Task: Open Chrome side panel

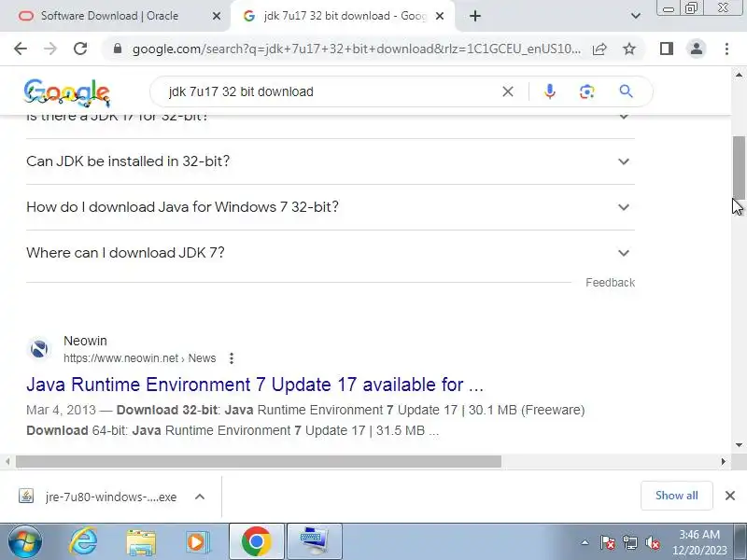Action: click(667, 49)
